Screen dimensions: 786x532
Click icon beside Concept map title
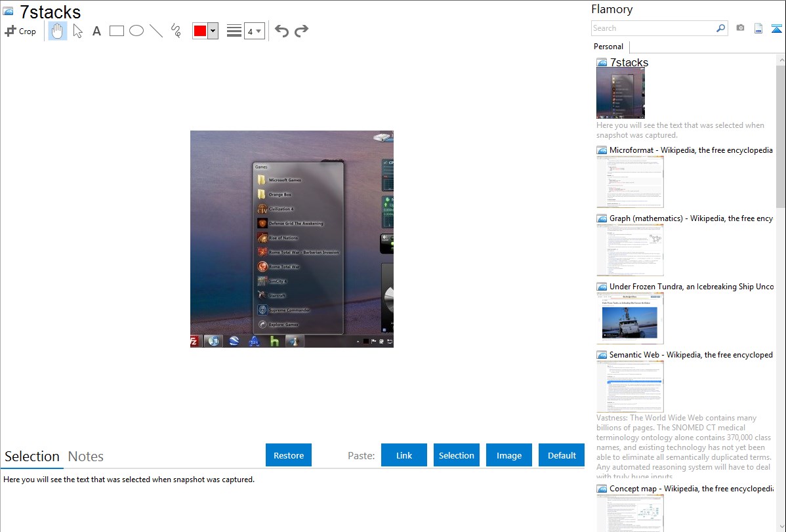pyautogui.click(x=602, y=488)
